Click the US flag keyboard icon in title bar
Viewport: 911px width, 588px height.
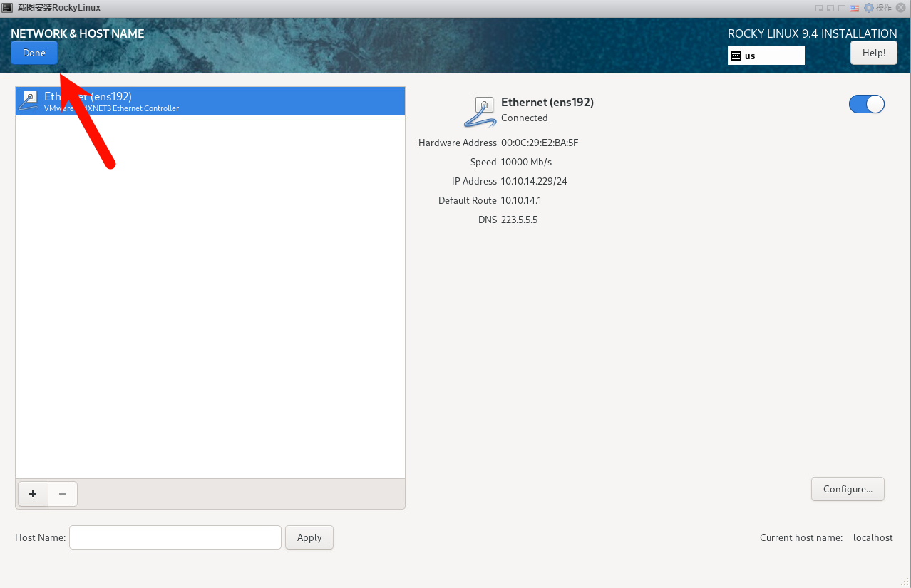click(x=854, y=8)
